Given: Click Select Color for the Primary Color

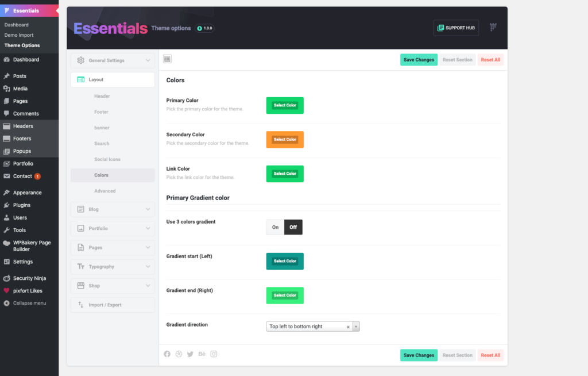Looking at the screenshot, I should click(285, 105).
